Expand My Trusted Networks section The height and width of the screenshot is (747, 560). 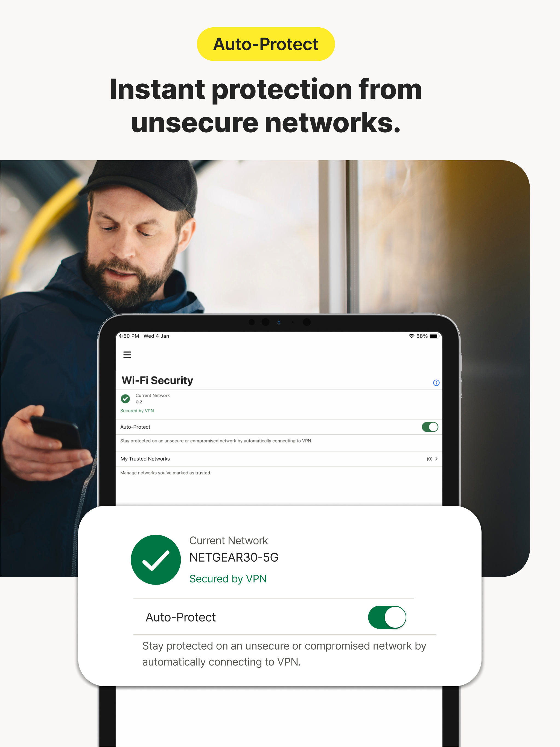[x=439, y=458]
